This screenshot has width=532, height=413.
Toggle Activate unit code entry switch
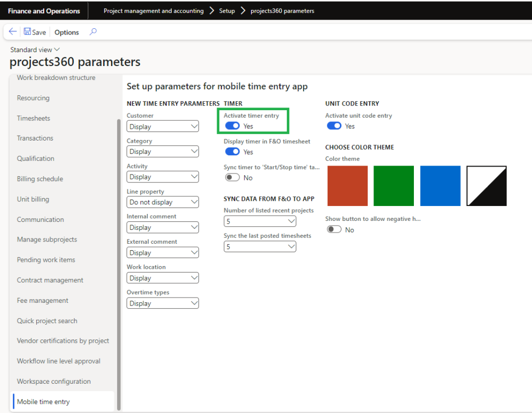pos(334,126)
